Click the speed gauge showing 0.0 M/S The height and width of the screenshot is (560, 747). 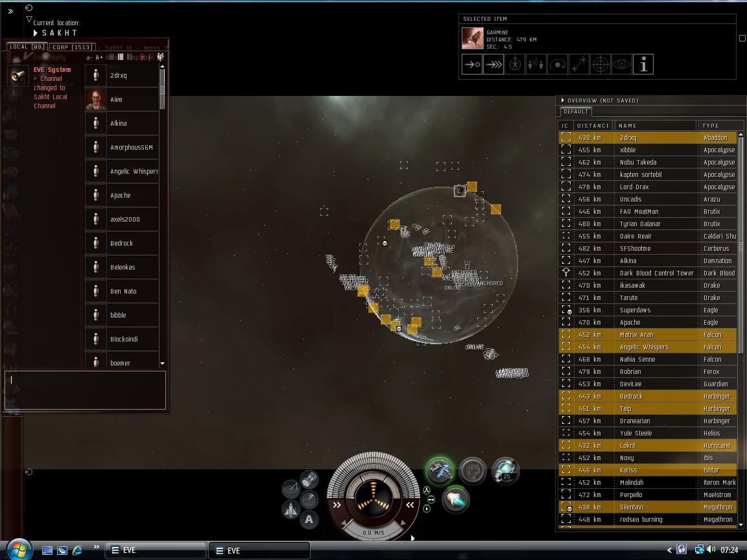(373, 532)
